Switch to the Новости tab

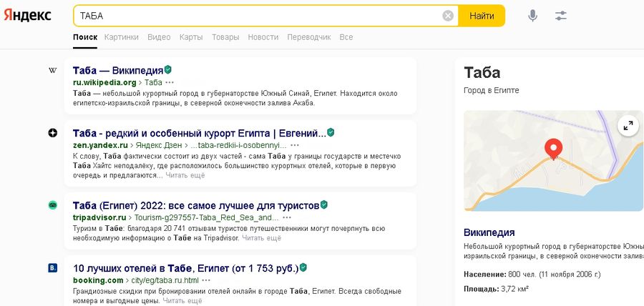tap(263, 37)
